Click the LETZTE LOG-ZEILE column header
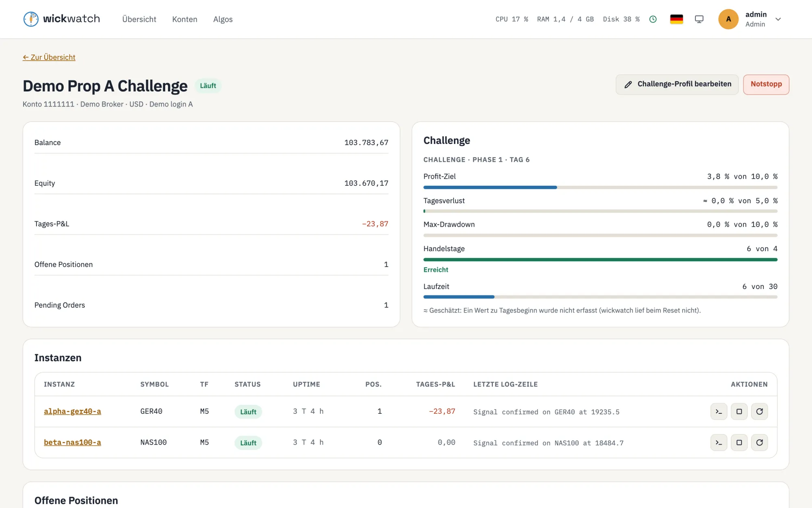Viewport: 812px width, 508px height. tap(505, 384)
